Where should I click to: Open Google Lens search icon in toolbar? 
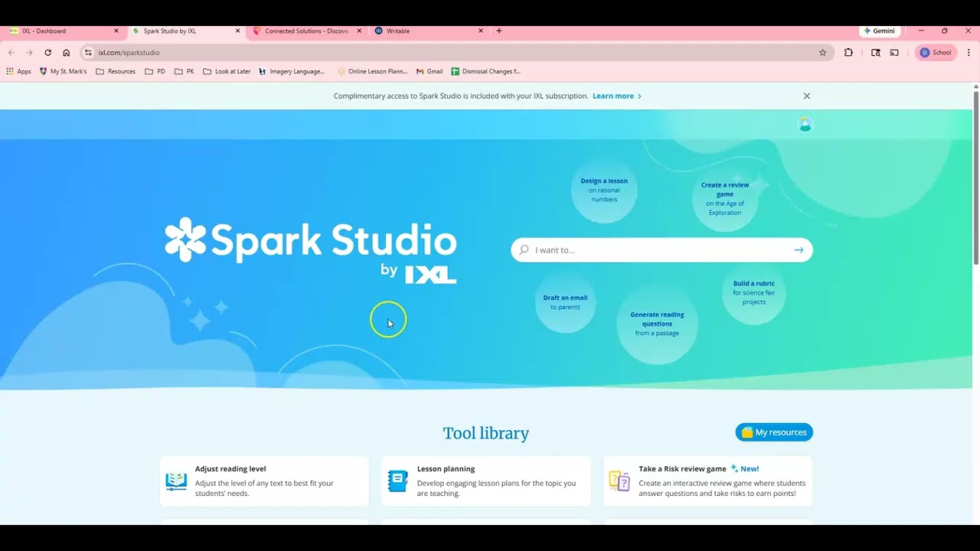click(876, 53)
